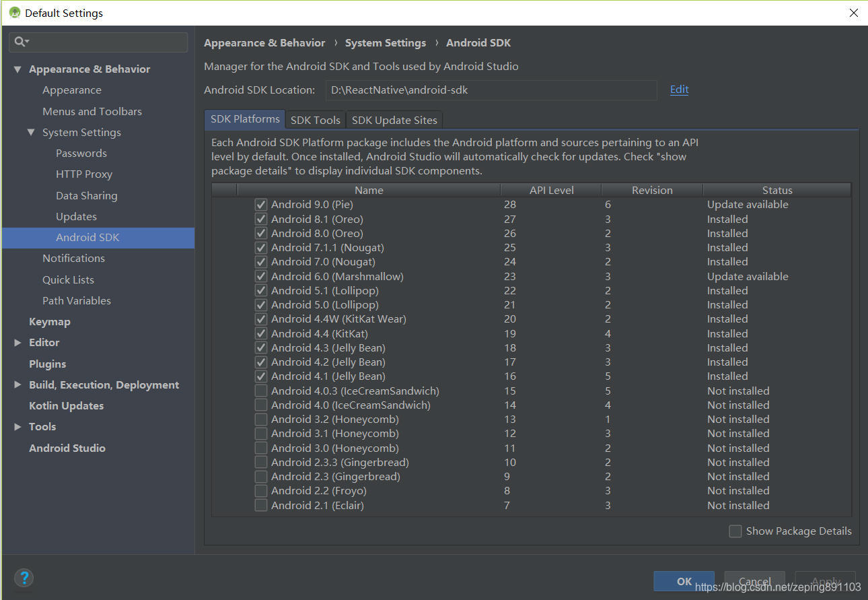Click Android 7.0 (Nougat) row name
The image size is (868, 600).
323,262
